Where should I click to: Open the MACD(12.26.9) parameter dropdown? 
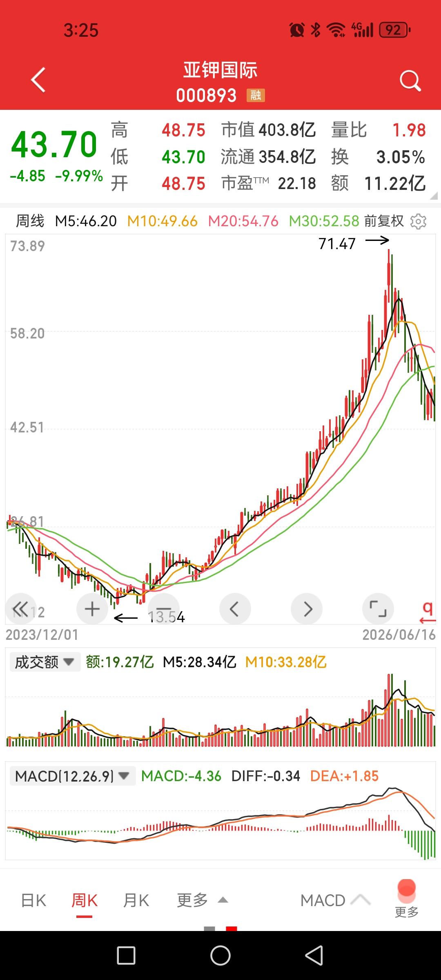tap(73, 776)
